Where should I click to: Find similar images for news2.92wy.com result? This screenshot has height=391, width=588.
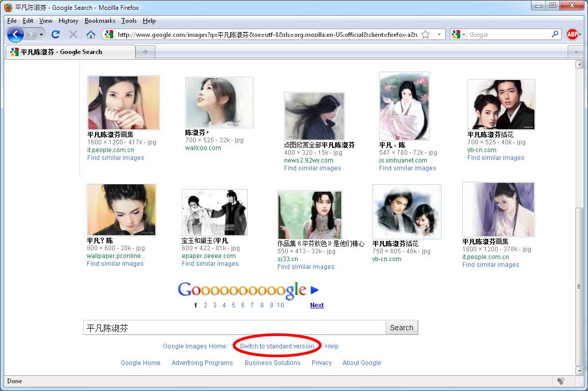click(312, 168)
